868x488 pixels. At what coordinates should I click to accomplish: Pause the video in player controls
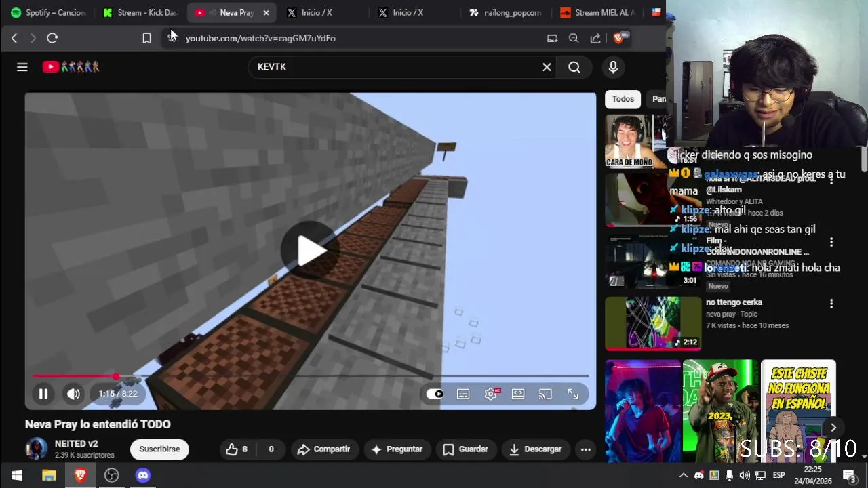43,394
